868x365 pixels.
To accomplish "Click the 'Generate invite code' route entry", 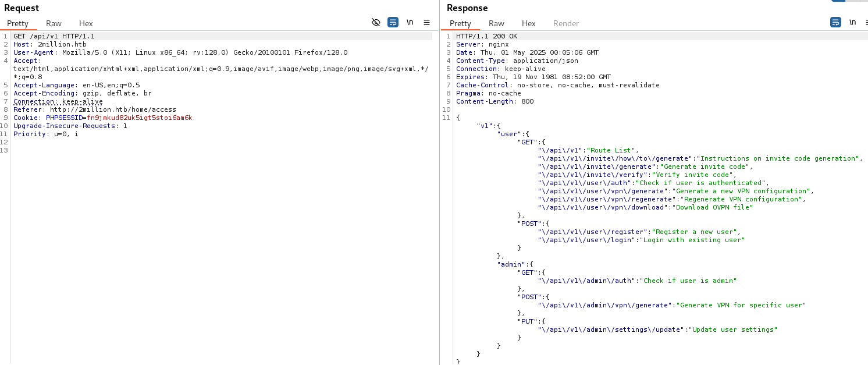I will tap(645, 166).
